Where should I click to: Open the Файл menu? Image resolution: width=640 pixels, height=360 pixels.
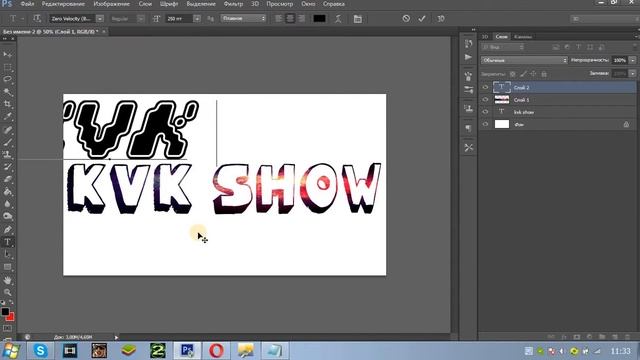(27, 4)
